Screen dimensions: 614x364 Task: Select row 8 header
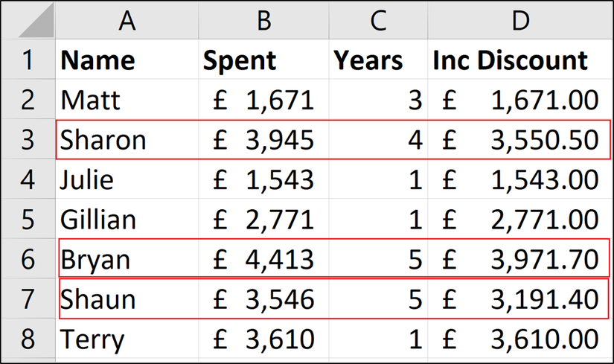(x=28, y=339)
